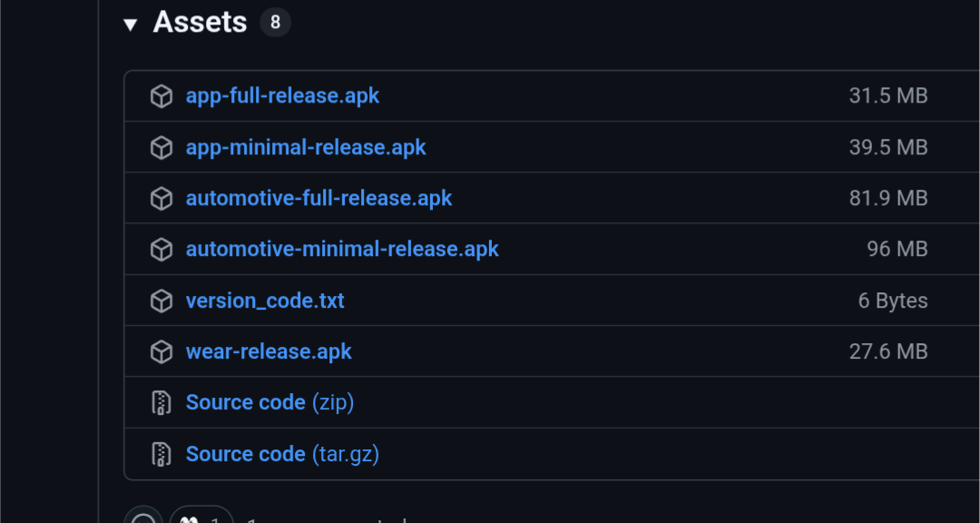Viewport: 980px width, 523px height.
Task: Download automotive-minimal-release.apk
Action: point(342,249)
